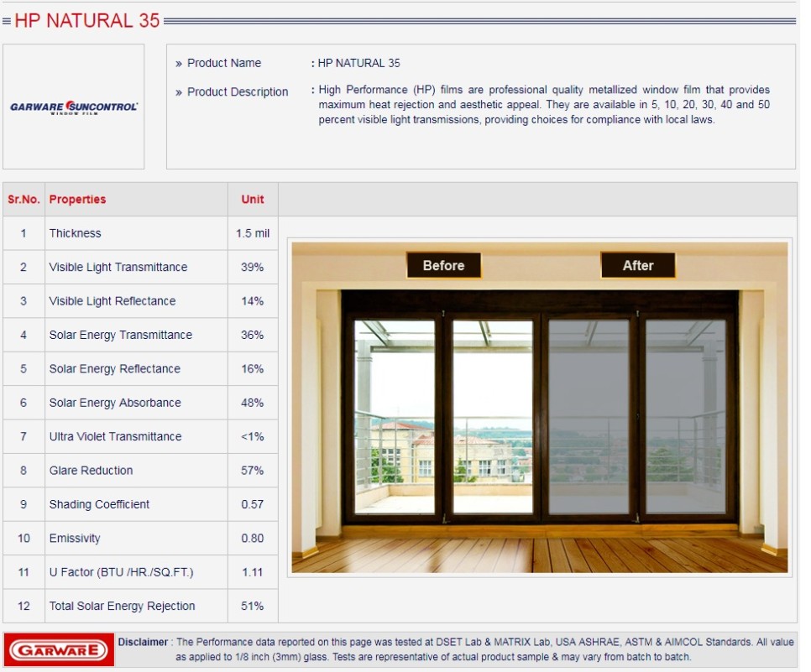
Task: Click the Before/After window comparison image
Action: coord(540,408)
